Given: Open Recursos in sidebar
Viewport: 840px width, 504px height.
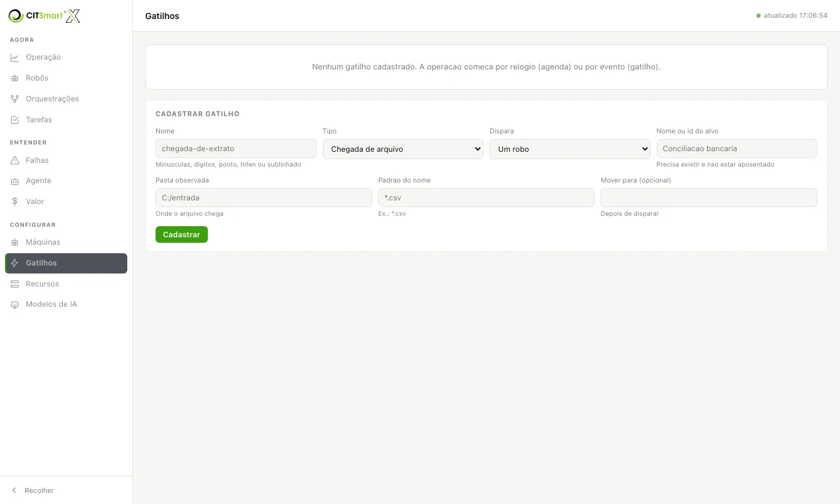Looking at the screenshot, I should (x=66, y=284).
